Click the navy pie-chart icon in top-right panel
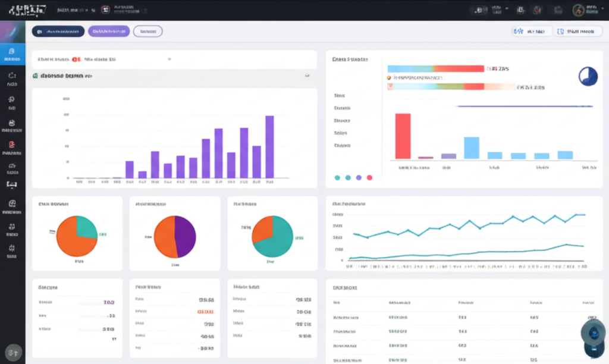Screen dimensions: 609x364 click(588, 76)
